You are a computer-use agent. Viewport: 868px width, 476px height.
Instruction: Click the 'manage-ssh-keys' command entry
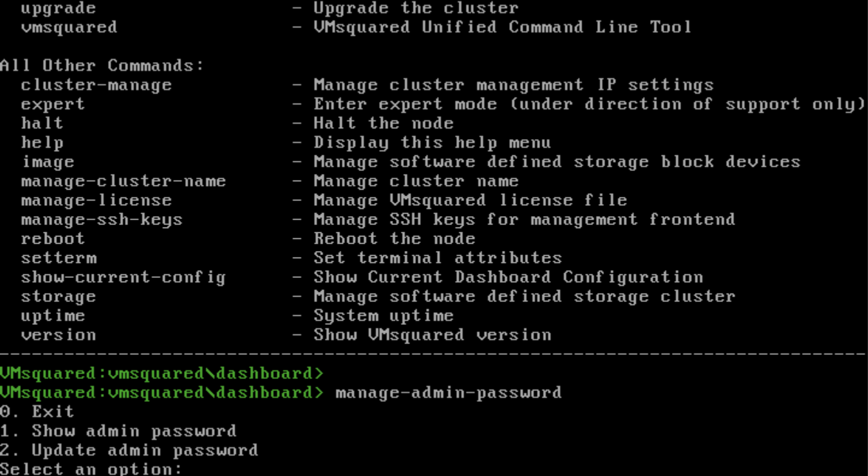[102, 220]
